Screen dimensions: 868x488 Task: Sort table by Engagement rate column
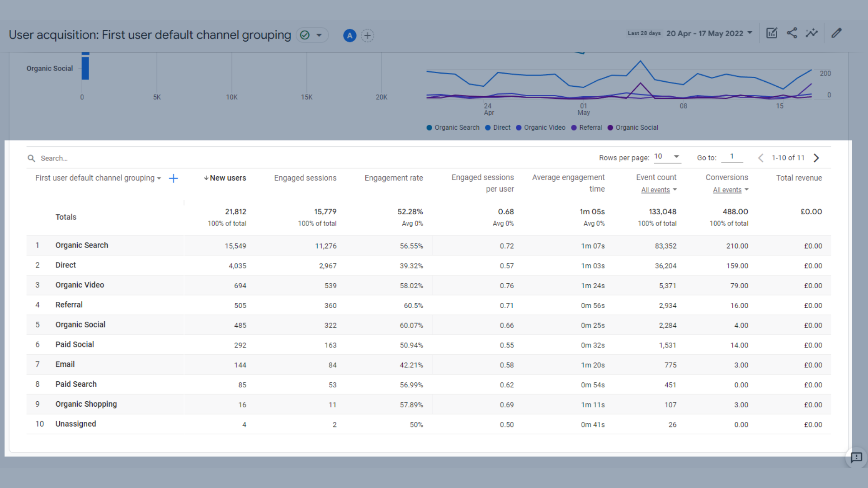click(393, 178)
